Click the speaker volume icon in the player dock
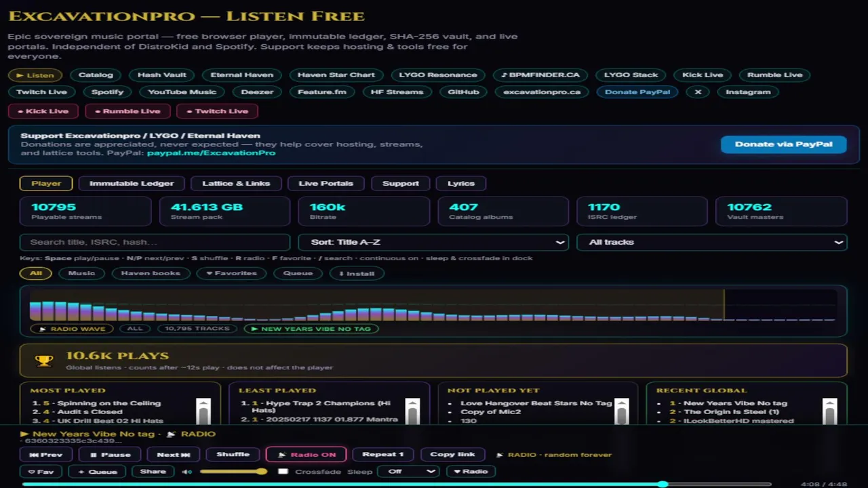Viewport: 868px width, 488px height. (x=187, y=472)
